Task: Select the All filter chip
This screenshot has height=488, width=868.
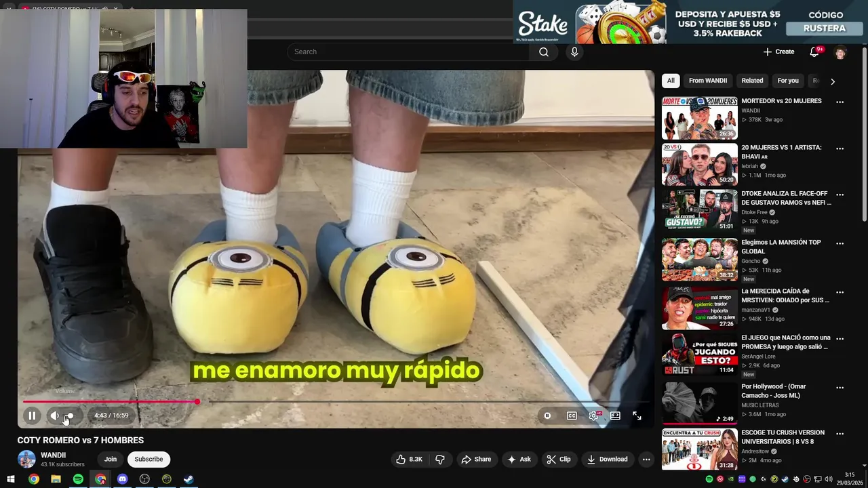Action: coord(671,81)
